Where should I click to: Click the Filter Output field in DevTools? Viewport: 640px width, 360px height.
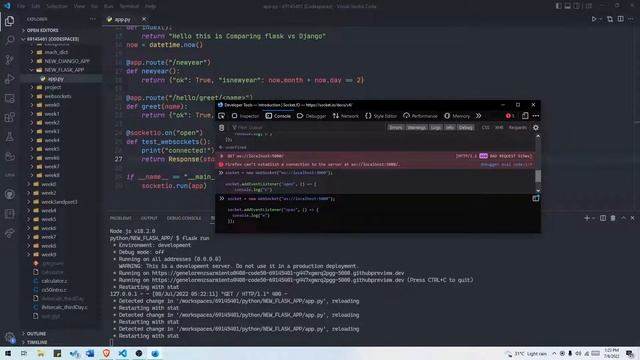308,128
